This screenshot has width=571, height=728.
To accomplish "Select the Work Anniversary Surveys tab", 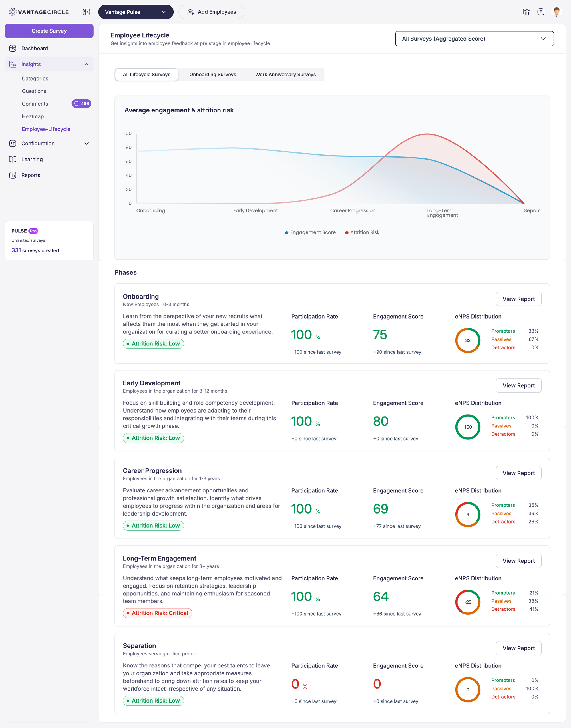I will (x=285, y=74).
